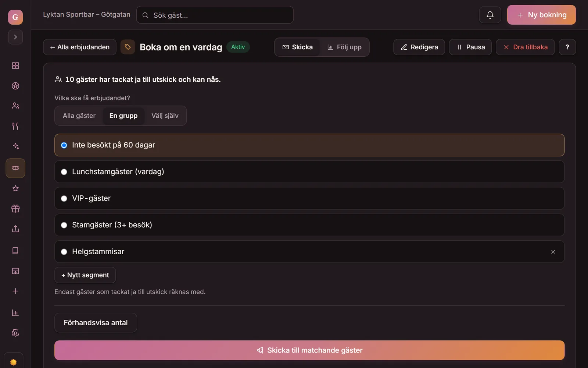
Task: Open the bar chart statistics icon in sidebar
Action: [15, 313]
